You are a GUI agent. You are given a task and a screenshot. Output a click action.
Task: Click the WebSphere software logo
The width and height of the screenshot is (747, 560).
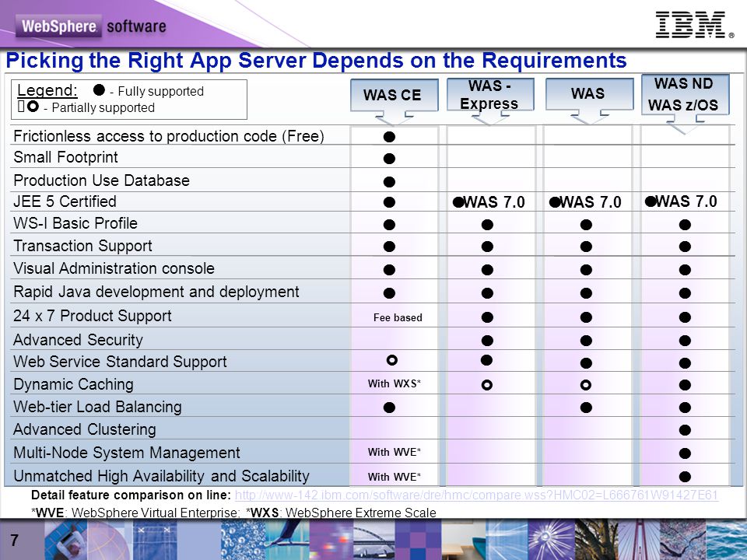coord(92,26)
